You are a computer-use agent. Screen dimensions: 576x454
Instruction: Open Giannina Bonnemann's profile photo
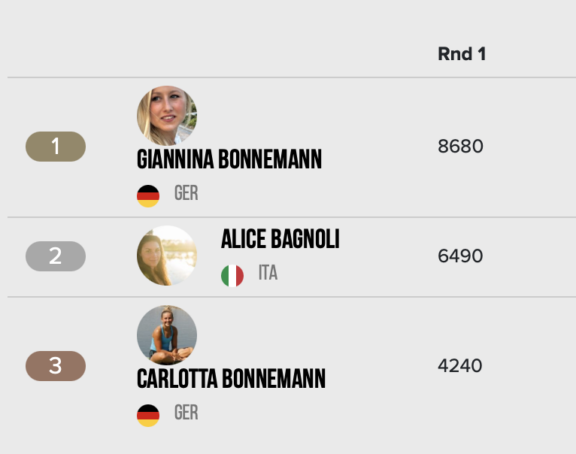click(167, 116)
